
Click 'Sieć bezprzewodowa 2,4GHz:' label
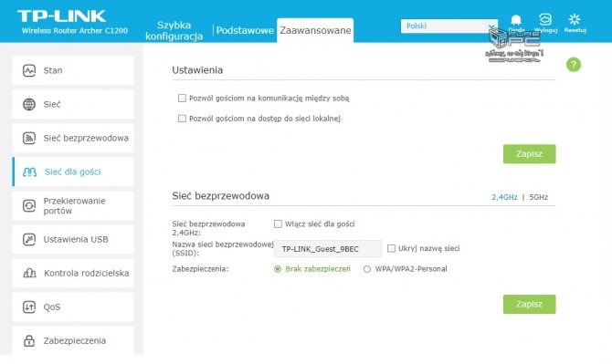pos(208,228)
